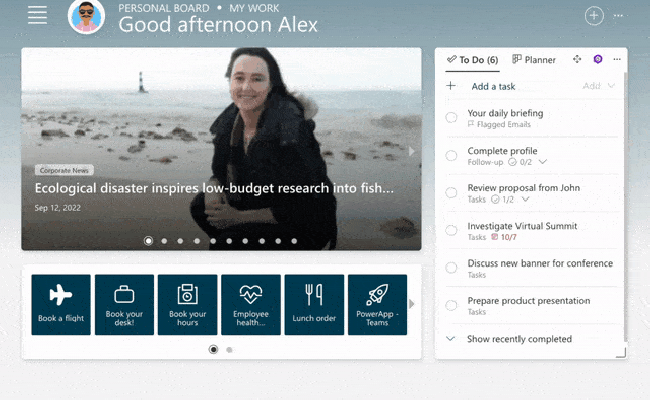Complete Discuss new banner for conference

[x=451, y=268]
